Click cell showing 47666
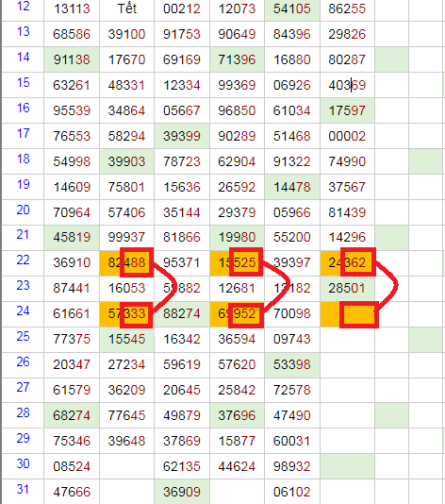 click(x=72, y=492)
